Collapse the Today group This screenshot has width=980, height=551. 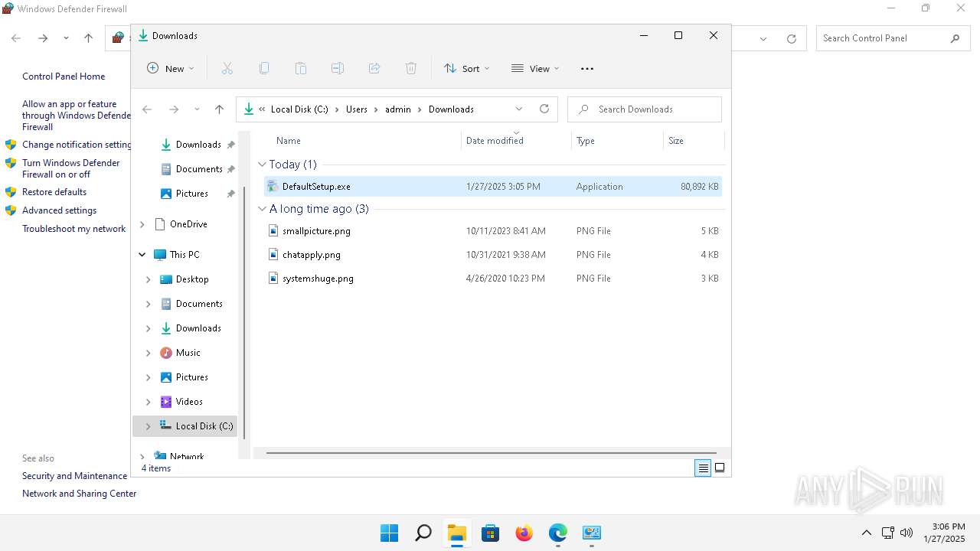[x=262, y=165]
